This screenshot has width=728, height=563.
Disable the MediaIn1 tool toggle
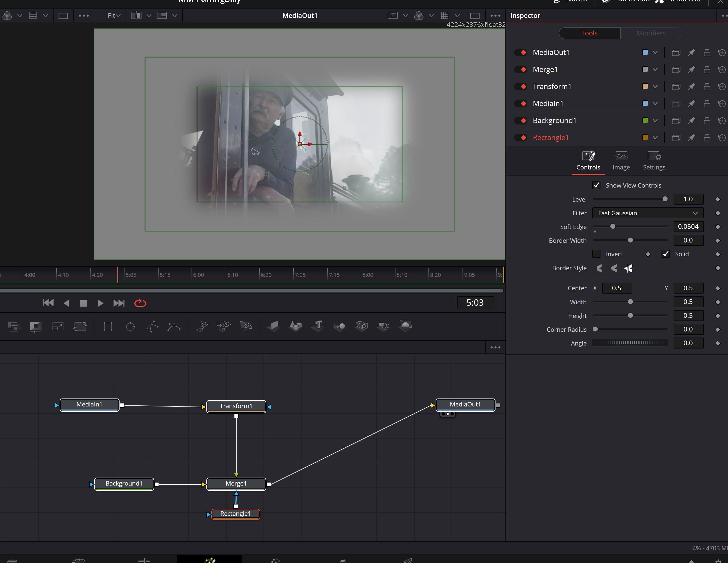(x=521, y=103)
